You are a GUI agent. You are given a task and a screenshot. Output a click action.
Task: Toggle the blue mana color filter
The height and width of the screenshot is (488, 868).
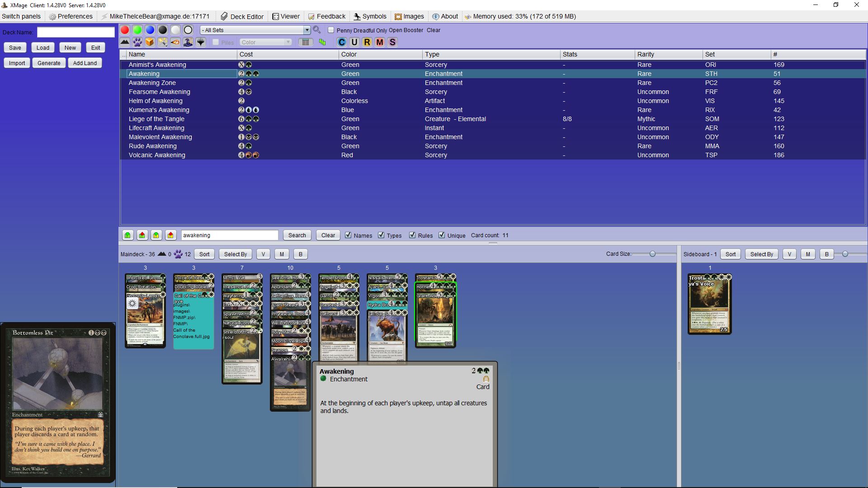tap(150, 30)
